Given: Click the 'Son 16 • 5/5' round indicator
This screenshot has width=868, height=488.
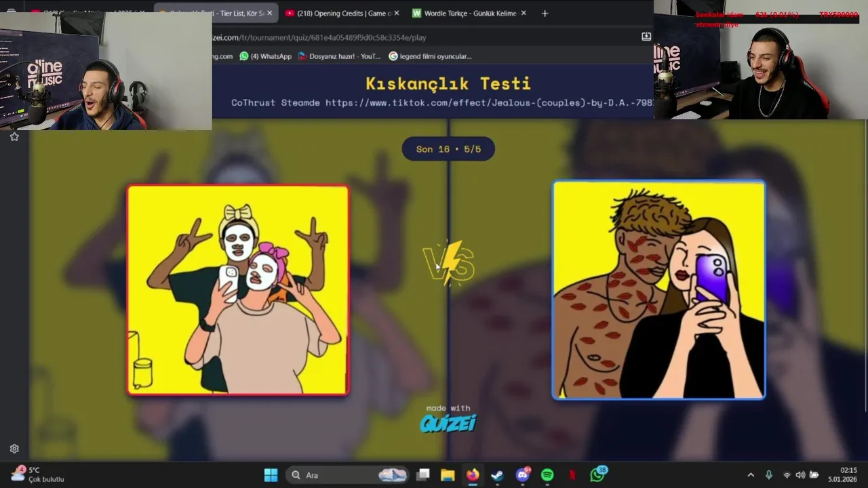Looking at the screenshot, I should click(448, 149).
